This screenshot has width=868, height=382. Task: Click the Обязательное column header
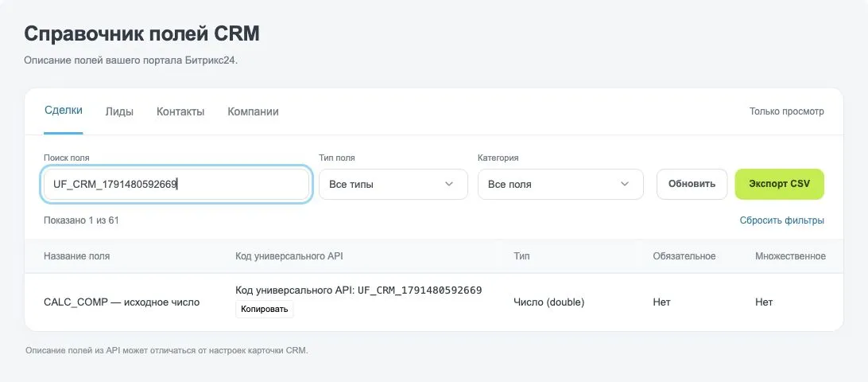[x=684, y=256]
